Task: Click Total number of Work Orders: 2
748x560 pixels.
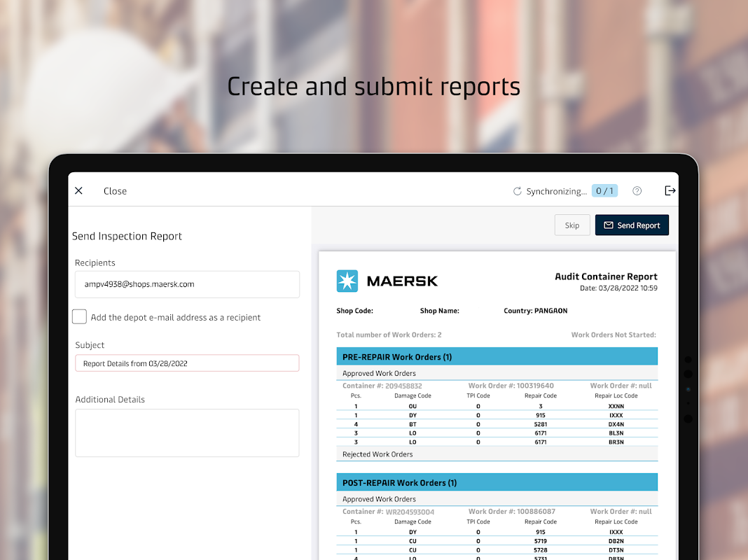Action: pos(389,335)
